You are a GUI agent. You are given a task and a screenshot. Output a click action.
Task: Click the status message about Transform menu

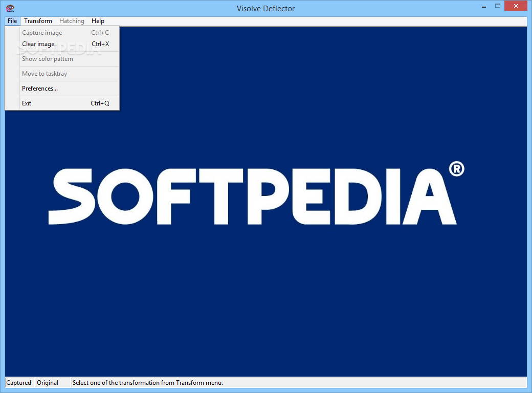coord(299,382)
